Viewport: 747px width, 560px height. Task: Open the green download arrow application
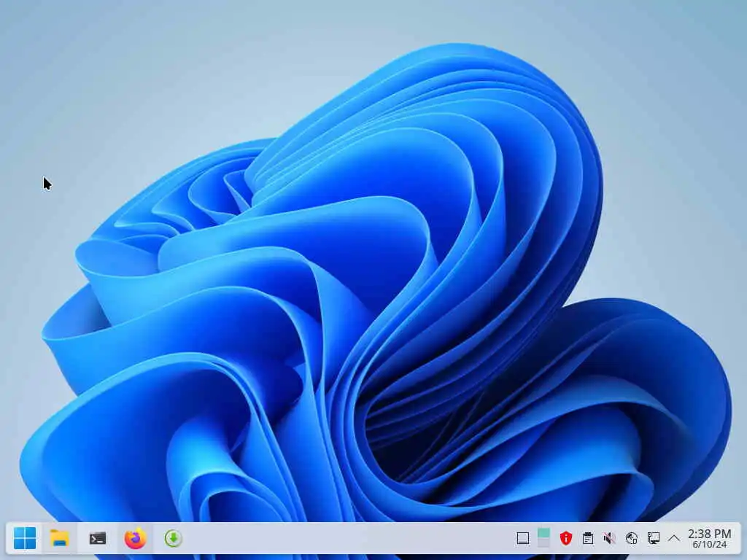point(174,539)
